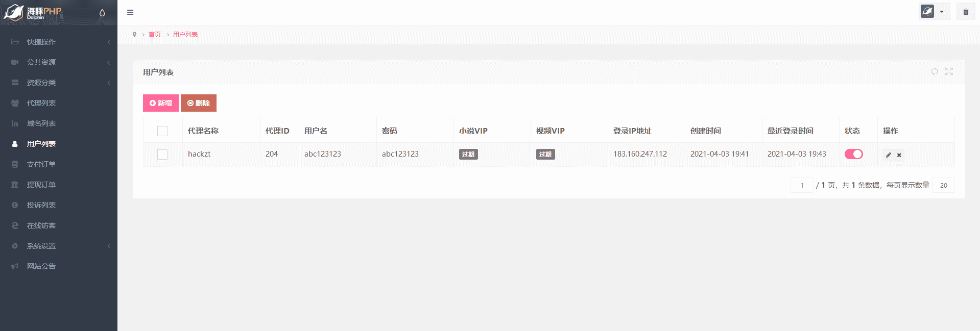Click the megaphone icon beside 网站公告
This screenshot has width=980, height=331.
[x=15, y=266]
